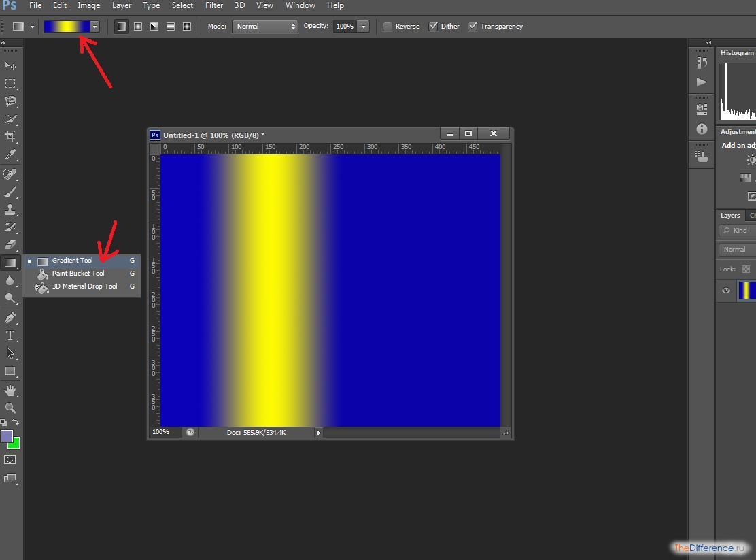Open the tool preset picker dropdown

[33, 27]
